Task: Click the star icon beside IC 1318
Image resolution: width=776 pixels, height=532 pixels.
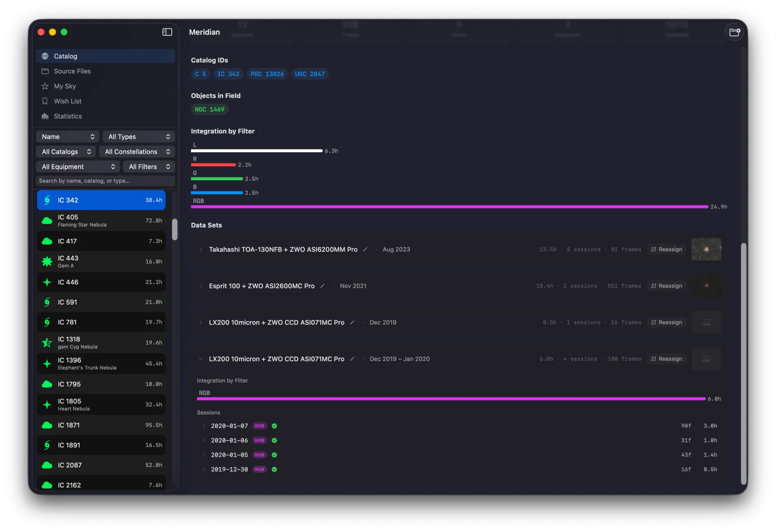Action: click(47, 343)
